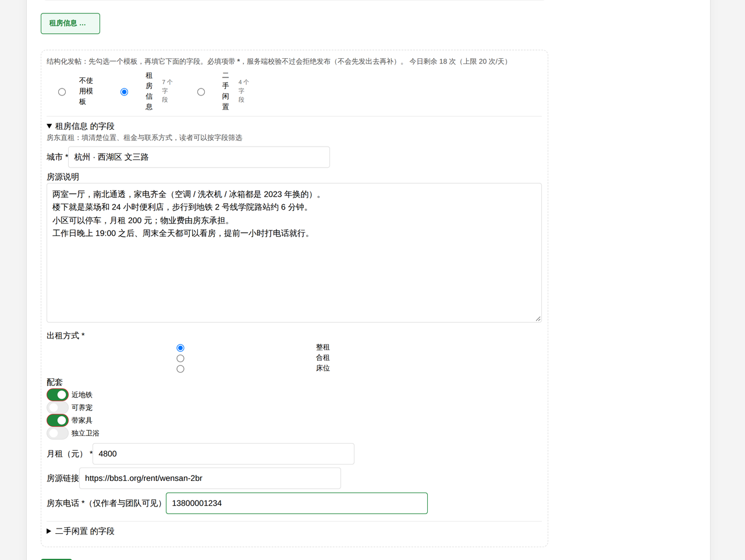
Task: Click the "房东直租" helper description line
Action: tap(144, 138)
